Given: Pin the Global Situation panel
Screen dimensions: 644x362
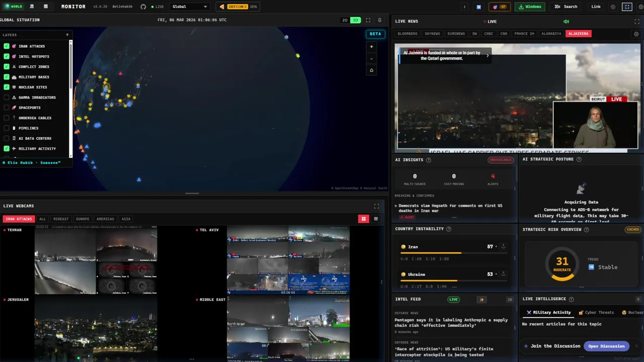Looking at the screenshot, I should (x=379, y=20).
